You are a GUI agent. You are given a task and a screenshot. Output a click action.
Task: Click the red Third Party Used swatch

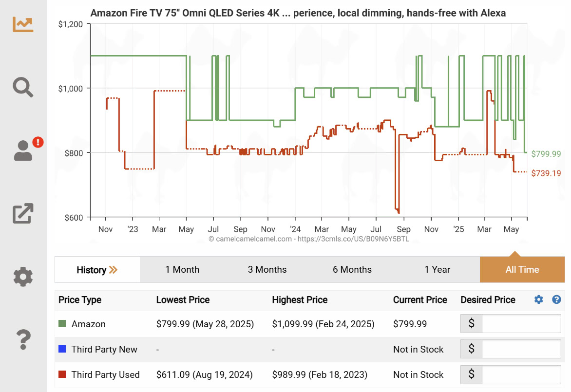click(x=62, y=374)
